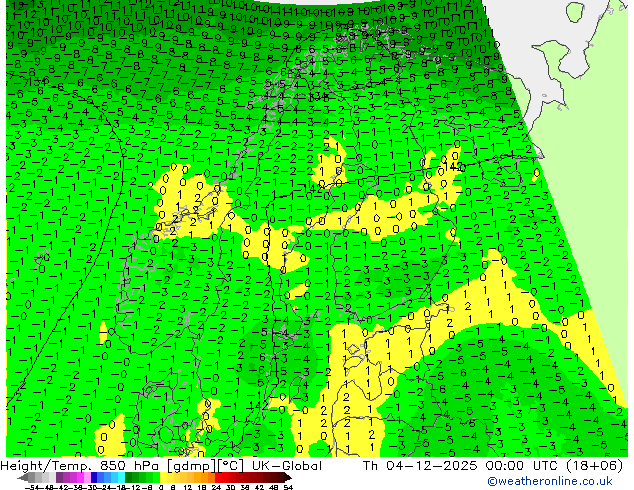Click the 142 contour label near bottom
Screen dimensions: 634x490
pos(258,405)
